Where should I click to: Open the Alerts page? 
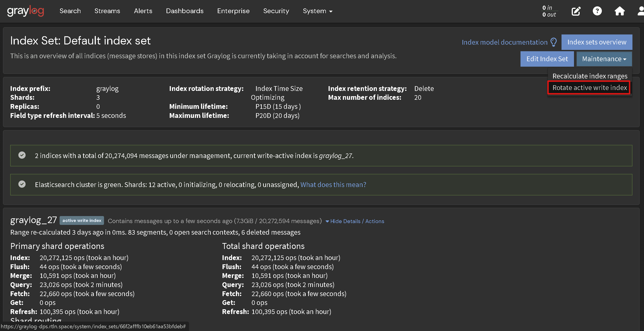143,11
